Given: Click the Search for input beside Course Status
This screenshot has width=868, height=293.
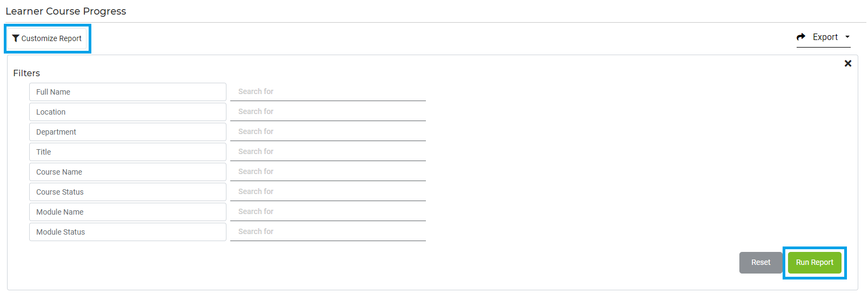Looking at the screenshot, I should (328, 192).
